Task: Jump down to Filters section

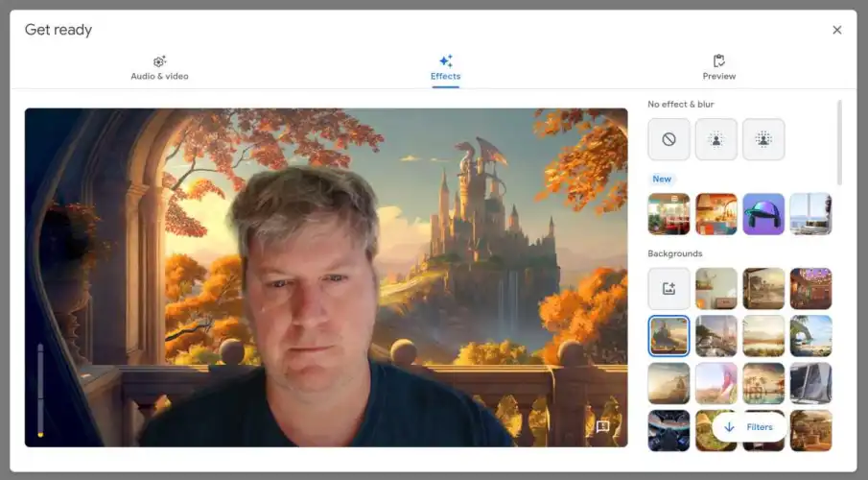Action: click(x=749, y=427)
